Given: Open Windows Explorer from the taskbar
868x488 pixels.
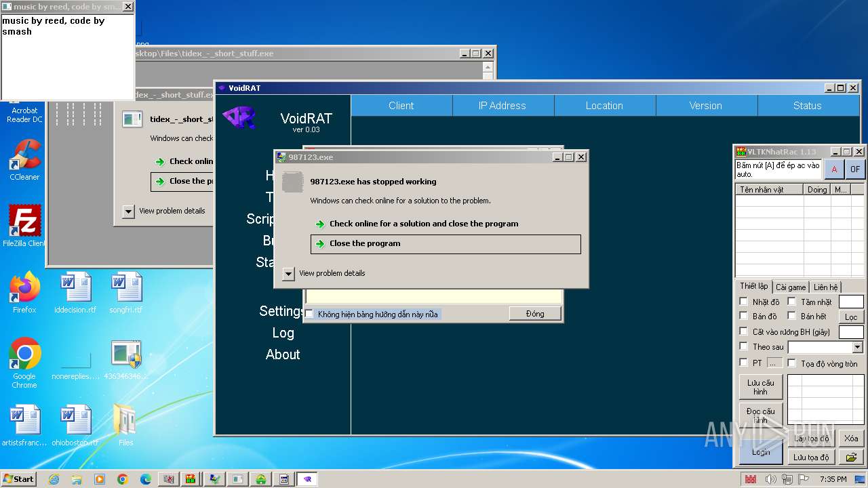Looking at the screenshot, I should pyautogui.click(x=77, y=479).
